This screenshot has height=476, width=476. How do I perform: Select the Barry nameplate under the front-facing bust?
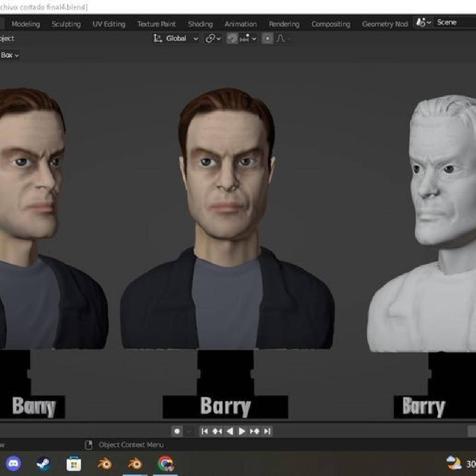[x=225, y=407]
